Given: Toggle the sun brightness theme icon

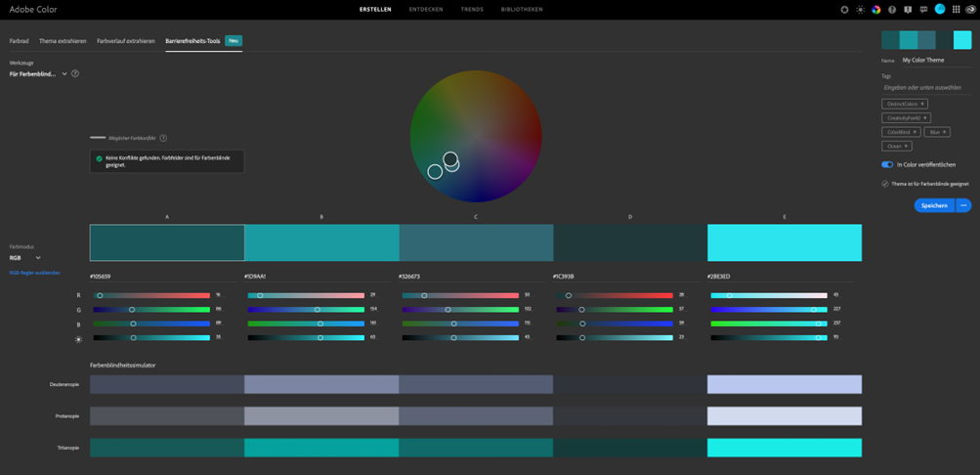Looking at the screenshot, I should 861,10.
